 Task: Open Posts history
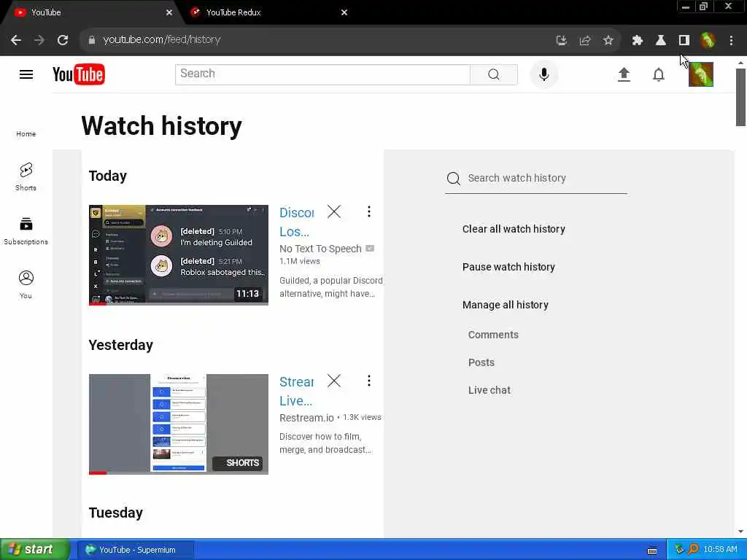tap(481, 362)
